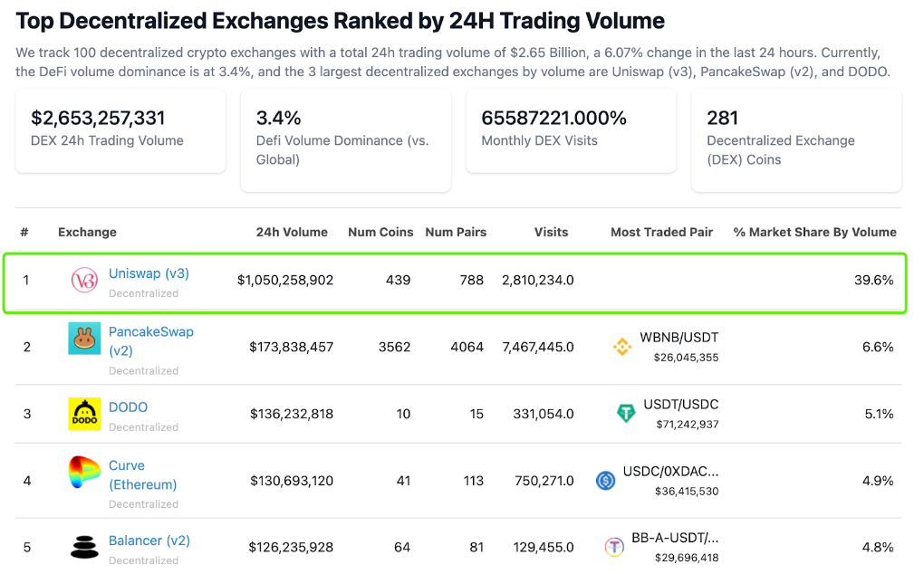Sort table by Visits column

click(551, 232)
